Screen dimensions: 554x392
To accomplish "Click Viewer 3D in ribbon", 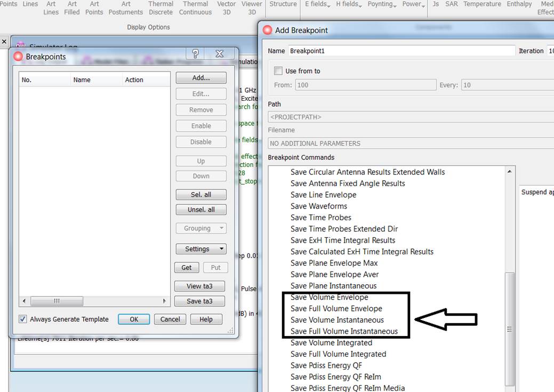I will click(252, 8).
